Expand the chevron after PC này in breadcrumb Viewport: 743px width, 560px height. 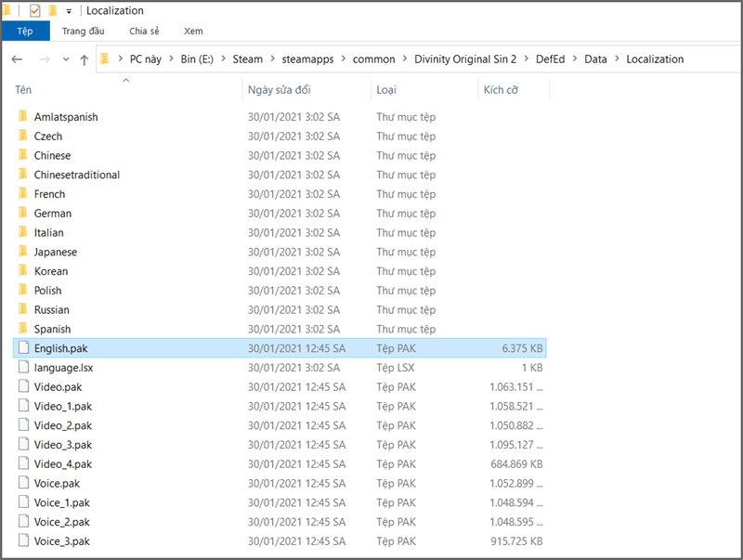(171, 59)
